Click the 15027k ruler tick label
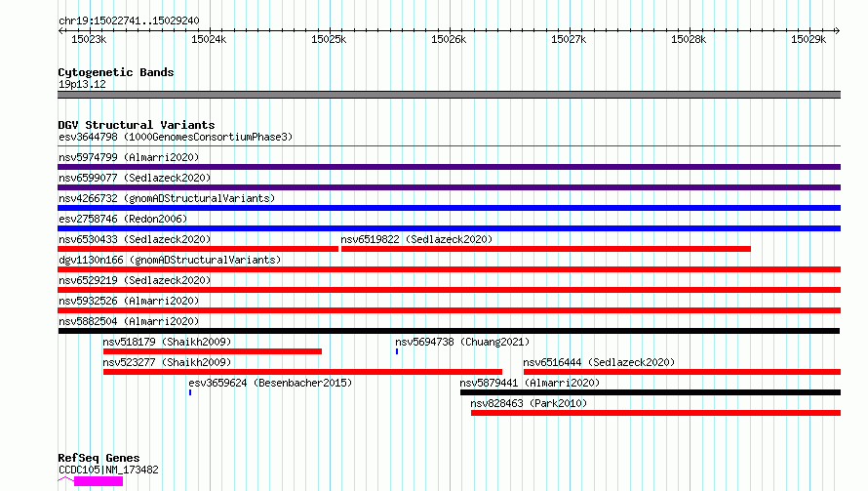 tap(569, 39)
